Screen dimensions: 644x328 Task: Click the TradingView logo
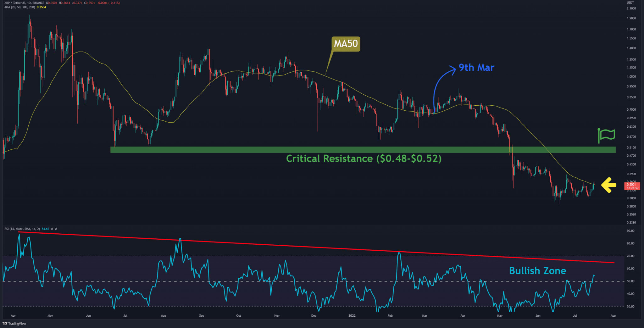coord(14,323)
